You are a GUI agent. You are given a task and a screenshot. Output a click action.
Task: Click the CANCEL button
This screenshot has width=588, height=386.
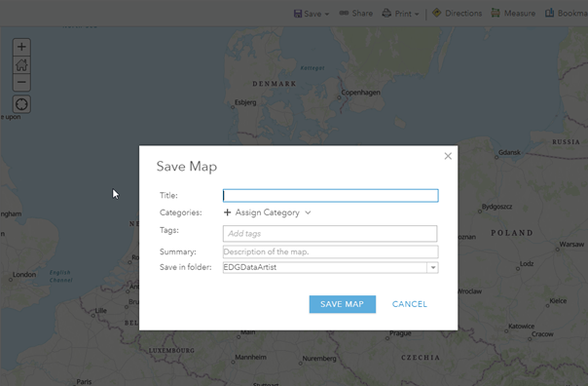(x=410, y=304)
